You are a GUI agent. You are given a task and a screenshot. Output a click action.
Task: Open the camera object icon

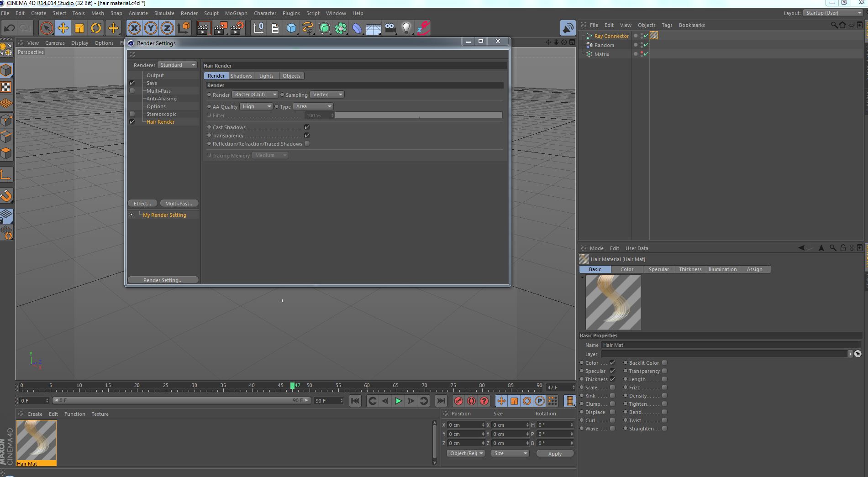coord(390,28)
